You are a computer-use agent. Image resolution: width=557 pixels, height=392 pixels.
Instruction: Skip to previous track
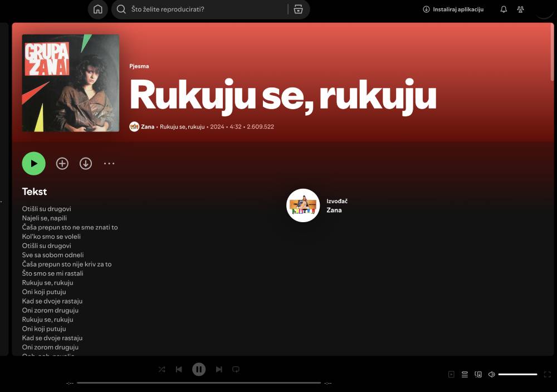click(179, 369)
